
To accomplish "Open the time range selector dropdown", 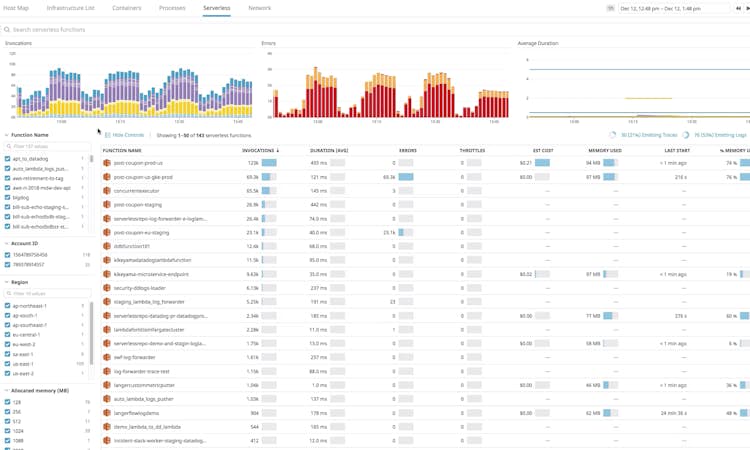I will [674, 8].
